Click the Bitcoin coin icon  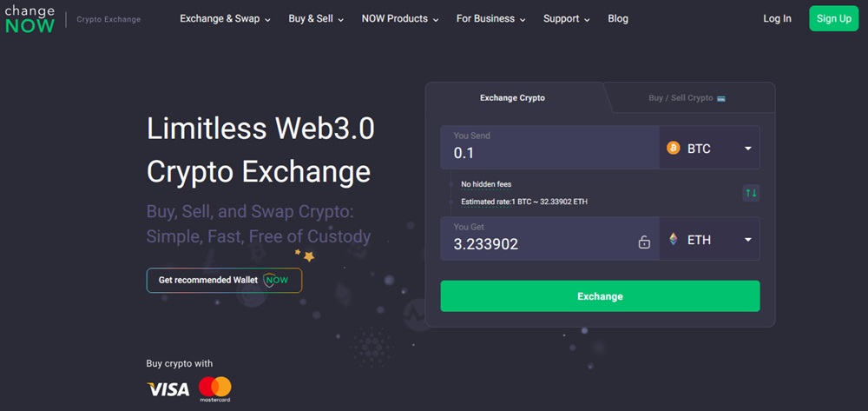674,149
